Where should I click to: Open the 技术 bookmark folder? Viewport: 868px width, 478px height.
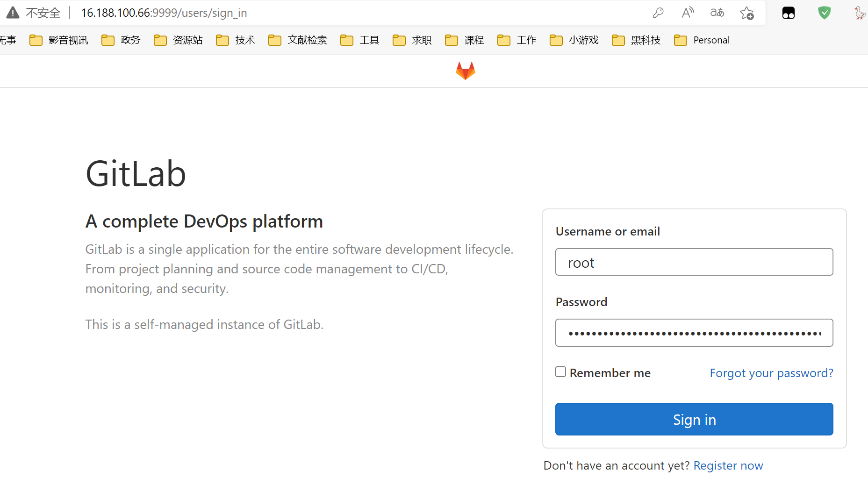(x=236, y=40)
